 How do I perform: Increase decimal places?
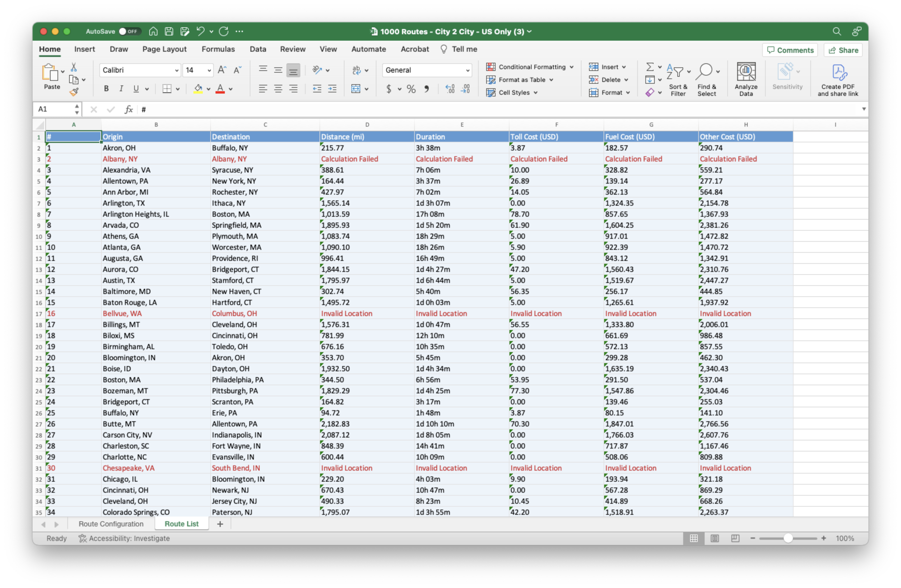point(450,89)
